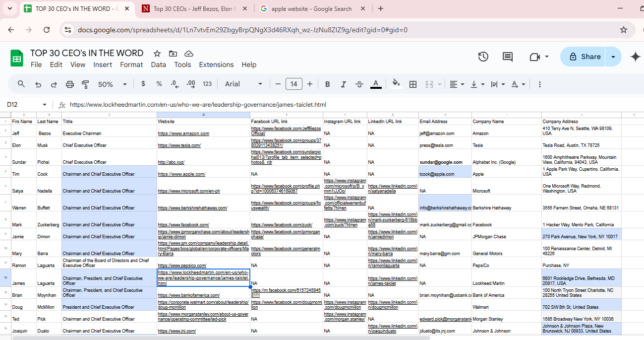Increase decimal places
The image size is (644, 340).
coord(191,84)
